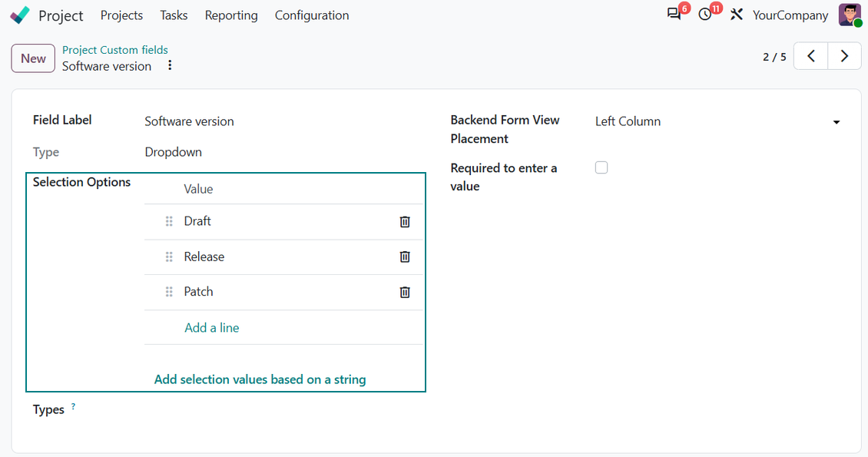Click the Project app logo icon

(20, 15)
